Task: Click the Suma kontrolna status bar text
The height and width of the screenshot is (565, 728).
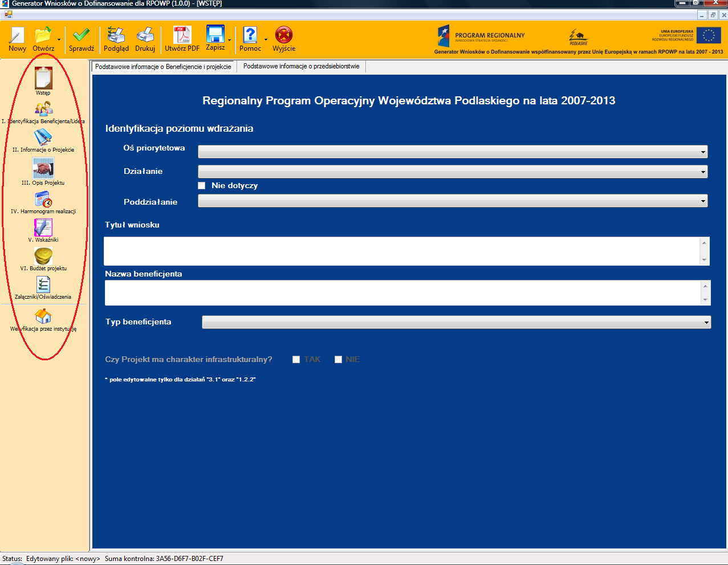Action: coord(164,559)
